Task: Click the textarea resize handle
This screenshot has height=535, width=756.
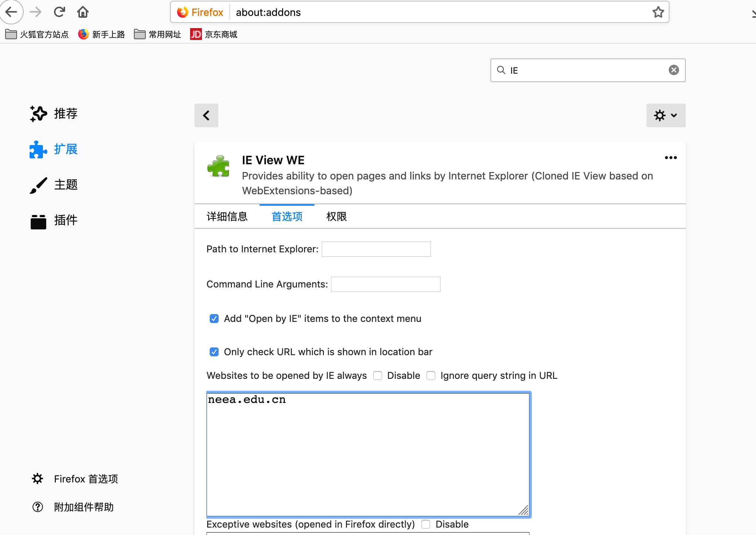Action: point(524,511)
